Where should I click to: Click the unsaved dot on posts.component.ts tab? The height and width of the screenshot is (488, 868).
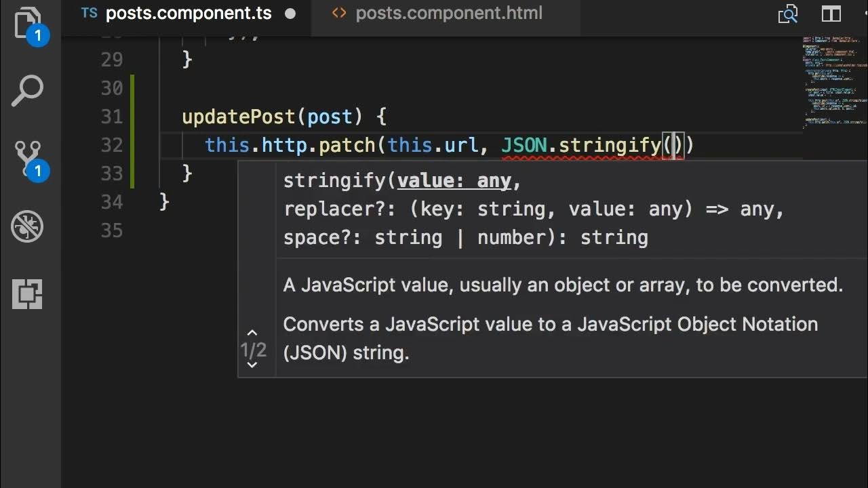(290, 14)
